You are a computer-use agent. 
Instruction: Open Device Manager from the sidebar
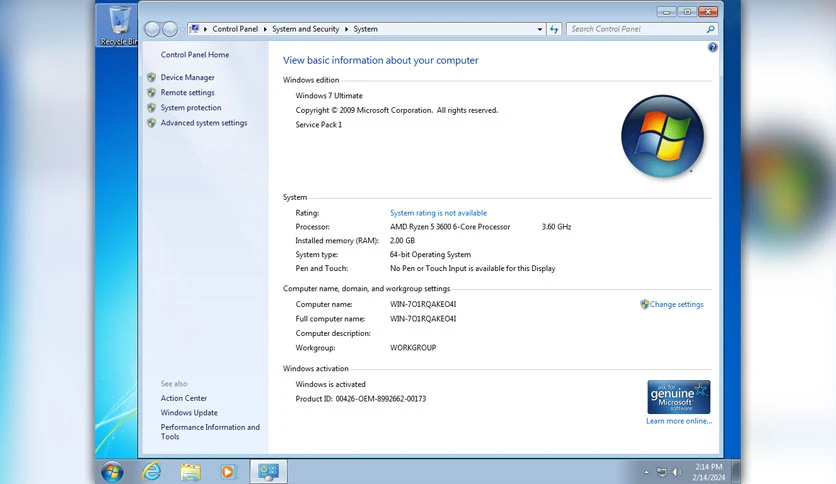(187, 77)
